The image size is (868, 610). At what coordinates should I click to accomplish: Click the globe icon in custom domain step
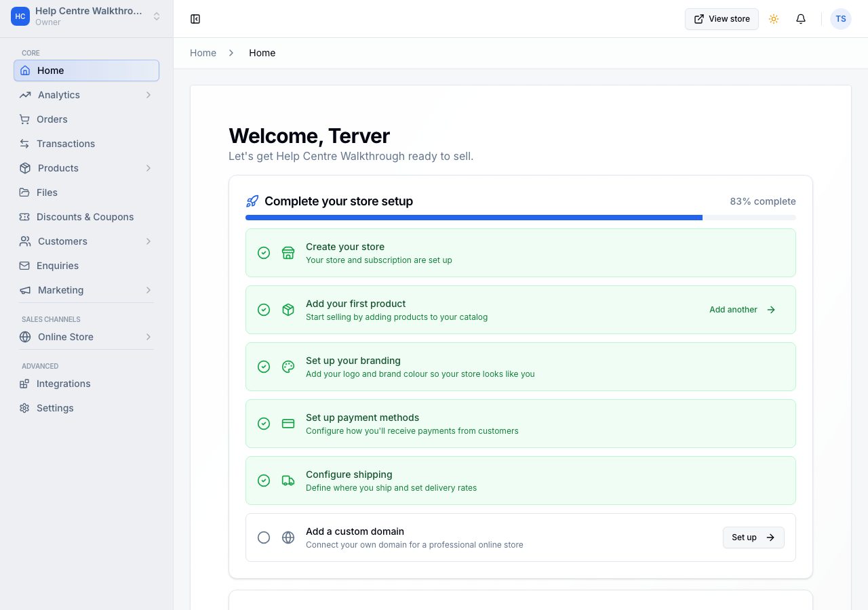[x=288, y=537]
